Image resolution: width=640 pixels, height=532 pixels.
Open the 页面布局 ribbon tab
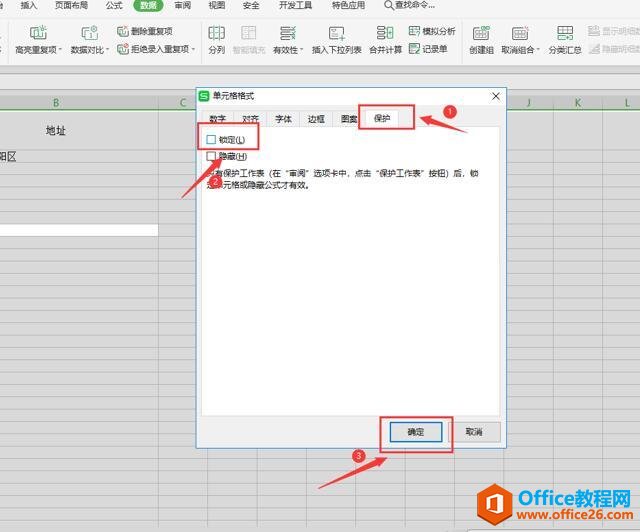point(71,5)
